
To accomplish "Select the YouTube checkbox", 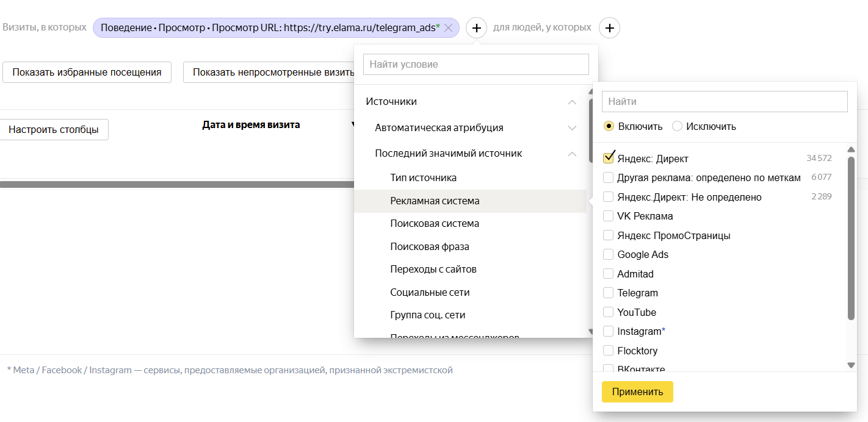I will point(607,312).
